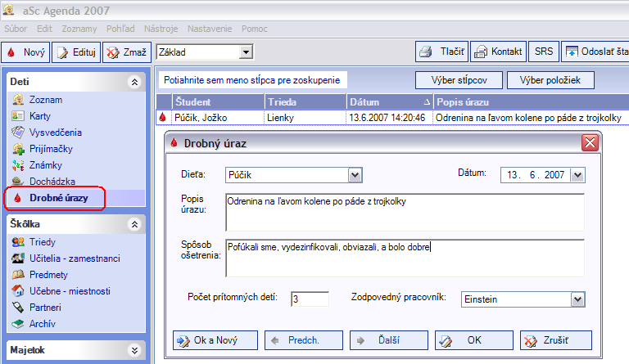The image size is (629, 364).
Task: Click the Partneri icon
Action: tap(18, 307)
